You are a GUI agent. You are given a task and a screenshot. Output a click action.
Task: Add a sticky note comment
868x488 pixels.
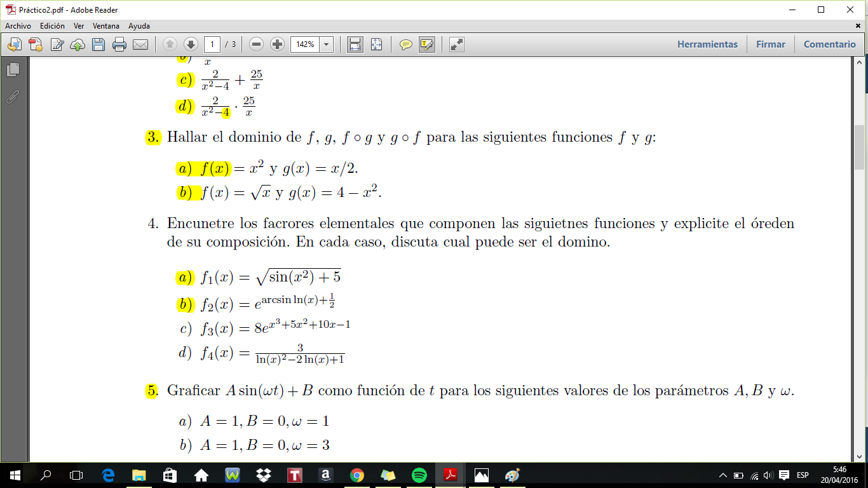(x=405, y=44)
